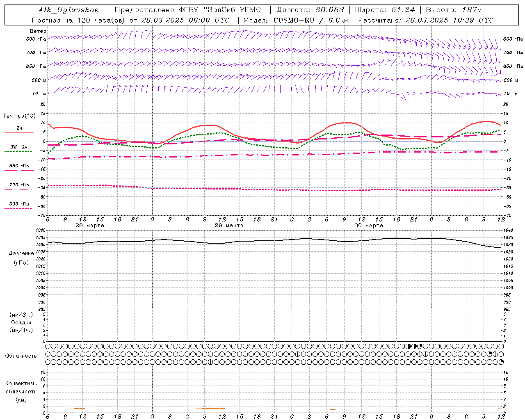Click the forecast start time 28.03.2025 06:00 UTC
Viewport: 525px width, 420px height.
[185, 20]
